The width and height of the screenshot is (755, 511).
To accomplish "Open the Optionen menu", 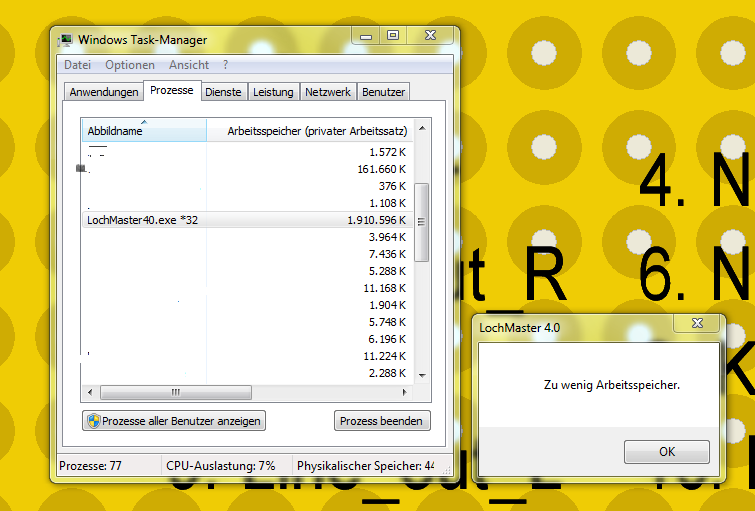I will (130, 65).
